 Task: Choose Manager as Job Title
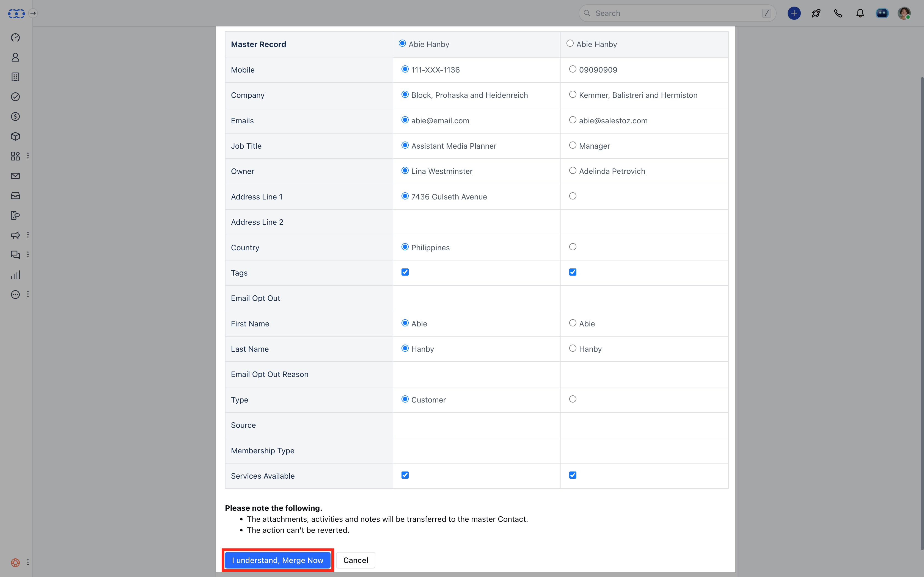572,145
